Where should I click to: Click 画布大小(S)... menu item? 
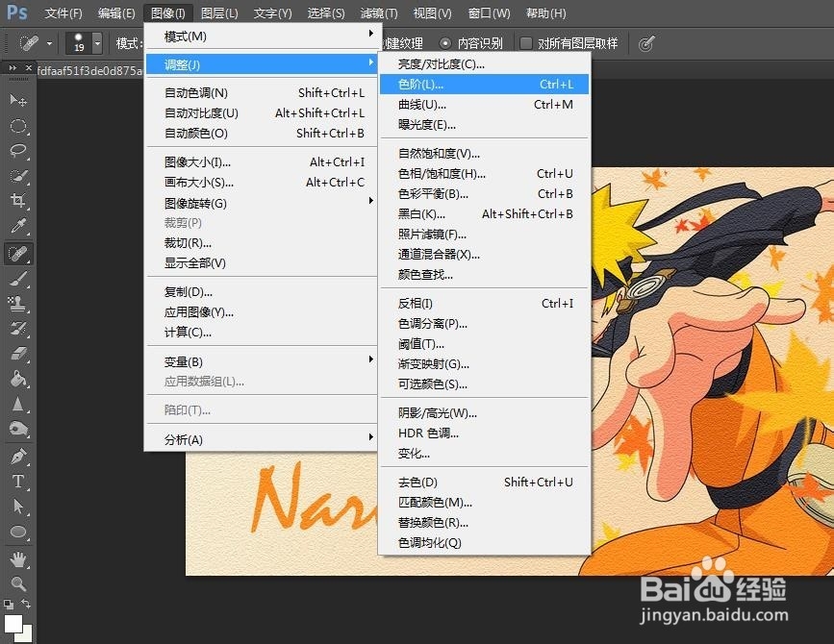261,182
